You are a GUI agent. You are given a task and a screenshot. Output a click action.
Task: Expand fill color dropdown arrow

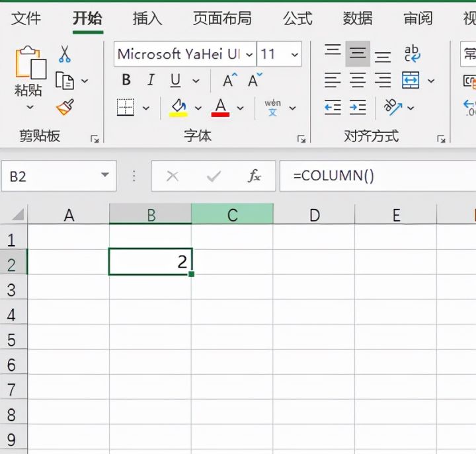click(198, 108)
